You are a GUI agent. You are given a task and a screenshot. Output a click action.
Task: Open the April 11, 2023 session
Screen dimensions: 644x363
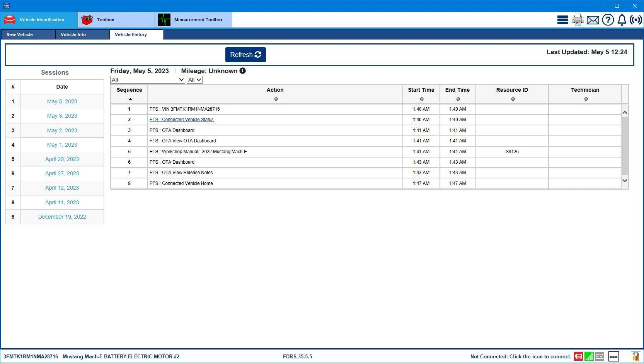click(x=62, y=202)
